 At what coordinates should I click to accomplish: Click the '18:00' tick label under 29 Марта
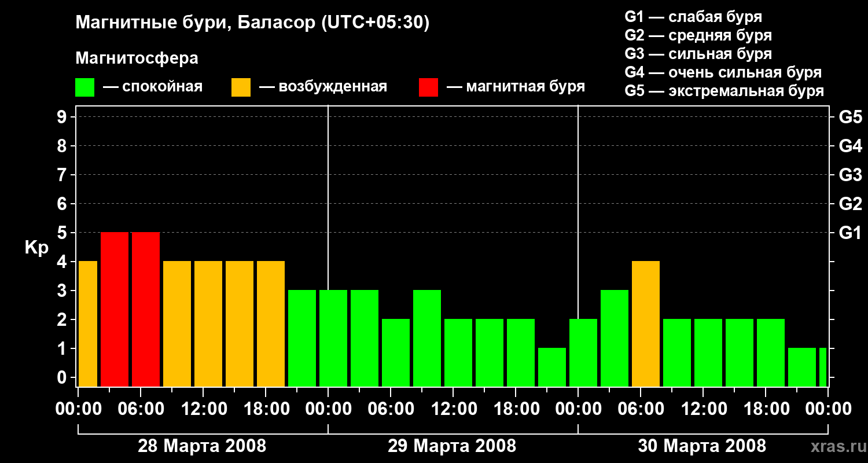[516, 409]
